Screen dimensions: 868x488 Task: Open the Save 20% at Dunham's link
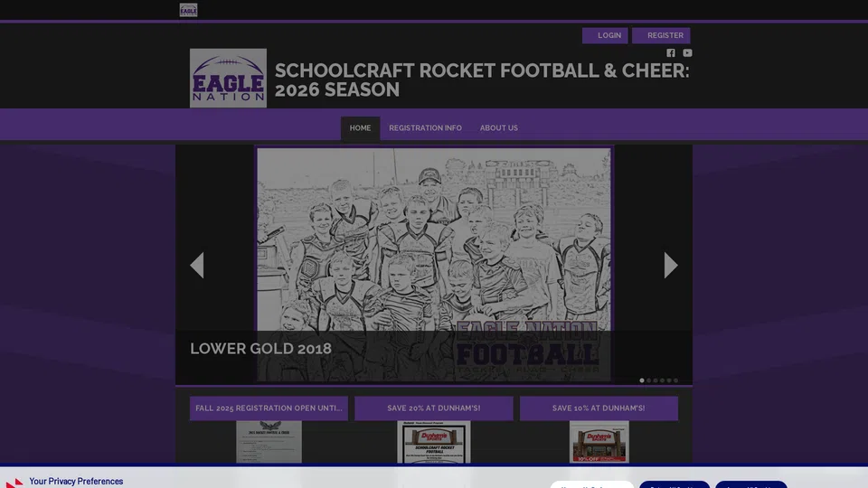pyautogui.click(x=433, y=408)
